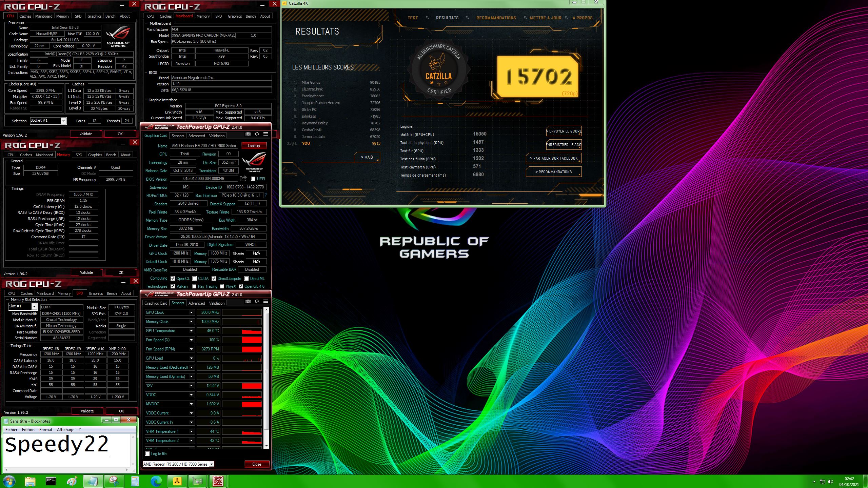This screenshot has height=488, width=868.
Task: Open Advanced tab in GPU-Z Graphics Card window
Action: tap(197, 136)
